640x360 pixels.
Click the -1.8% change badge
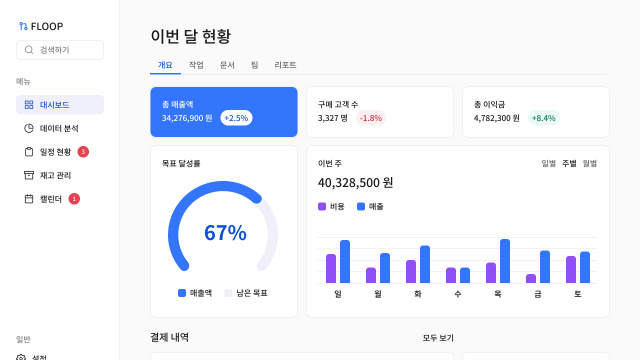click(x=371, y=118)
